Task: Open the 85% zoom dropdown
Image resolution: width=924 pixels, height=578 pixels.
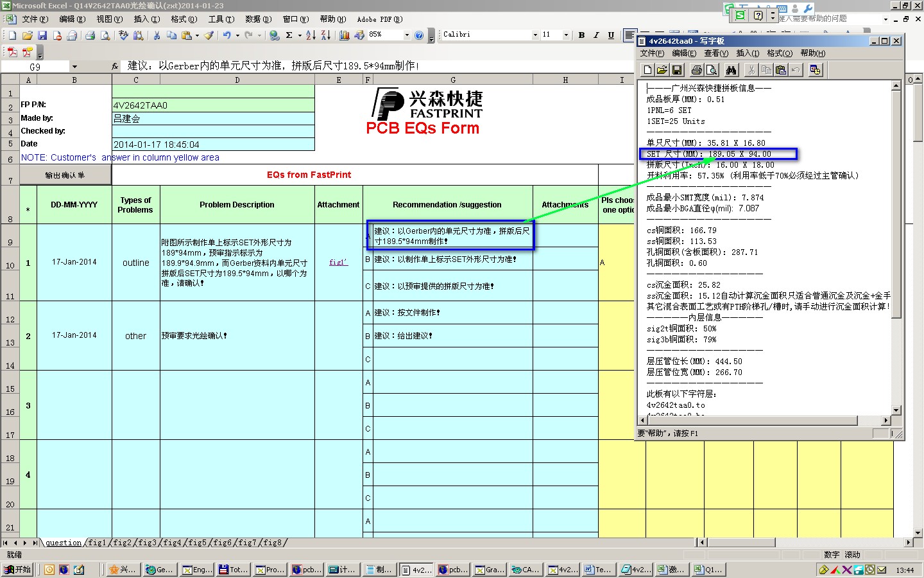Action: [x=407, y=35]
